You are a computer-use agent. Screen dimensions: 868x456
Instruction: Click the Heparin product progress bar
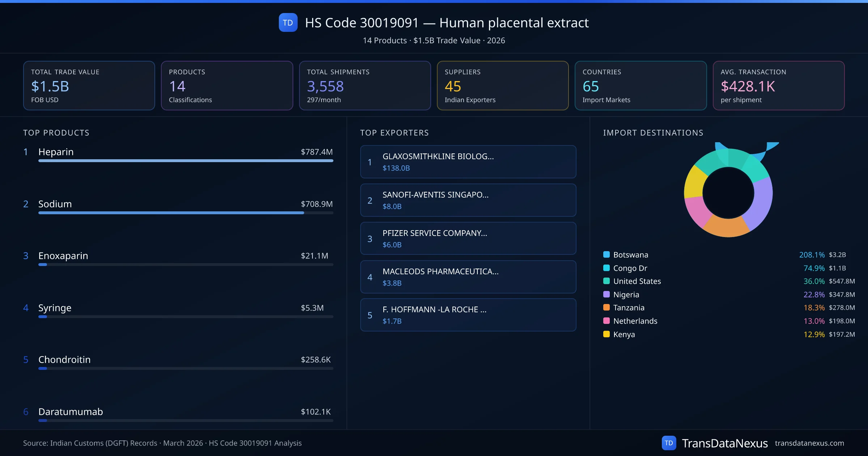(186, 161)
